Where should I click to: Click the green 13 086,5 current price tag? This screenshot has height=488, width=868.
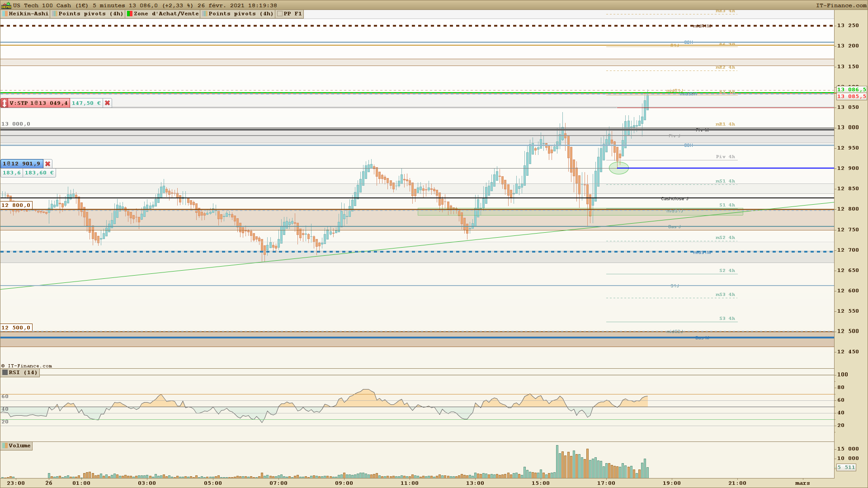pyautogui.click(x=851, y=89)
